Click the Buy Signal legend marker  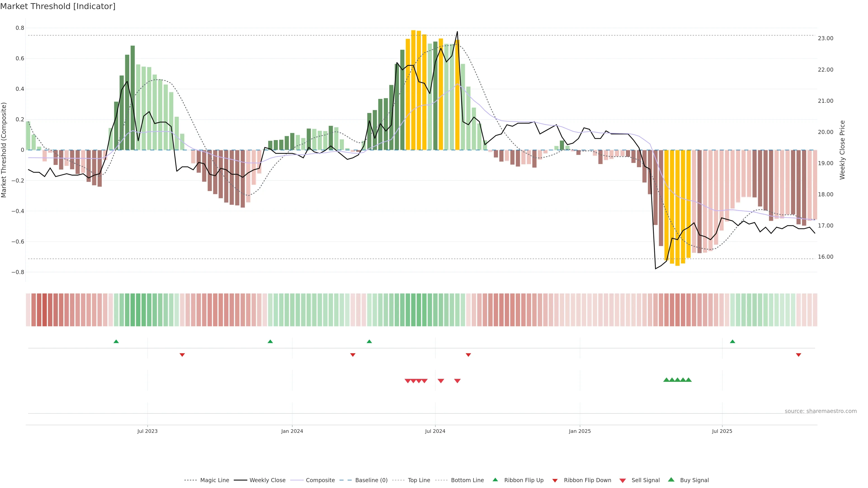coord(671,480)
